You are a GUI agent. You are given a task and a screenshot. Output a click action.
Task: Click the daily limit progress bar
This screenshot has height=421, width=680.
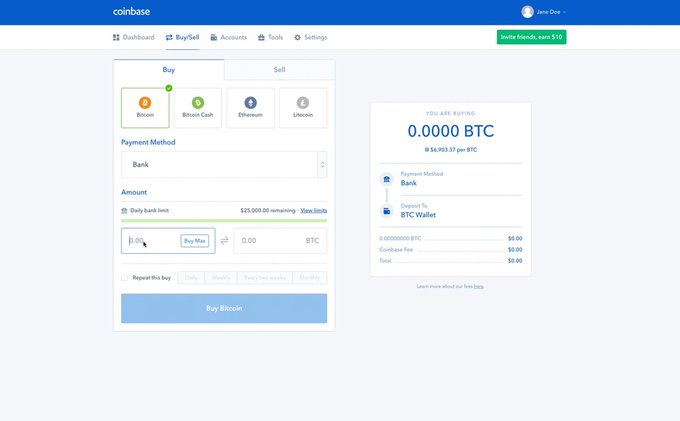click(x=224, y=221)
